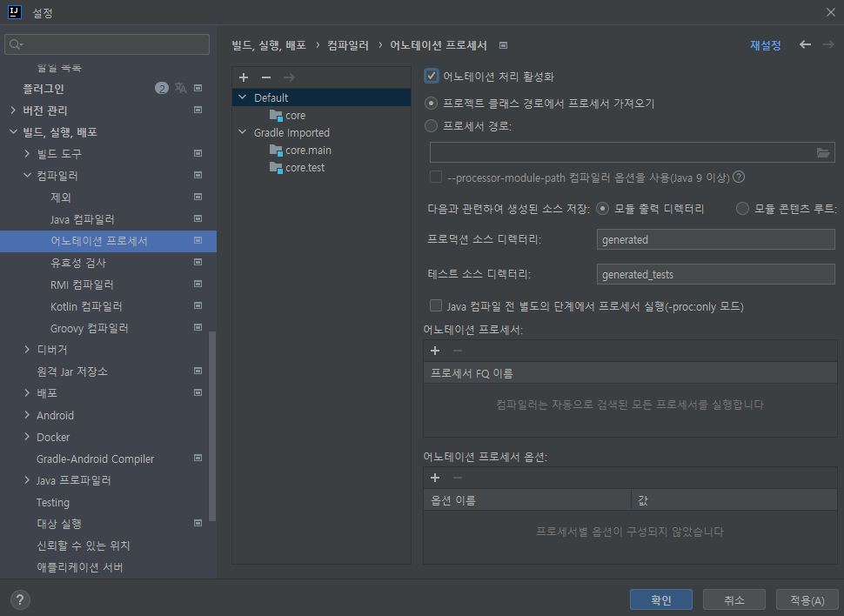Screen dimensions: 844x616
Task: Toggle --processor-module-path compiler option checkbox
Action: 435,177
